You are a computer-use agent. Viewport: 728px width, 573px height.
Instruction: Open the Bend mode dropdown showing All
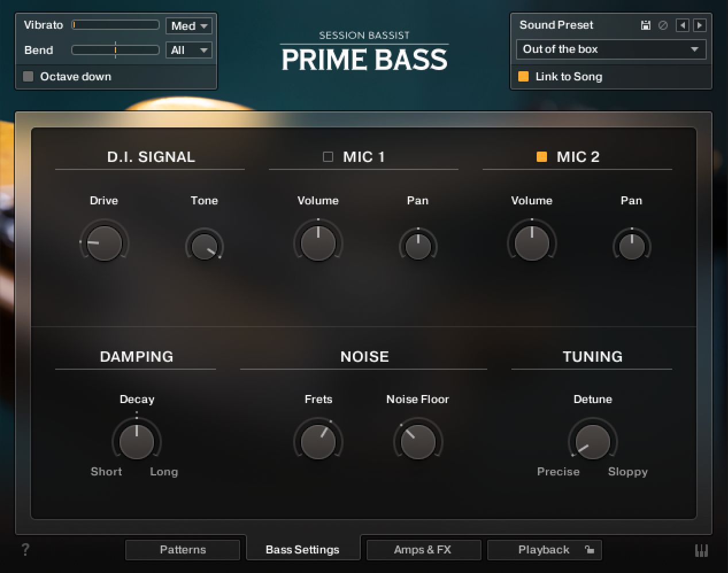(x=188, y=50)
